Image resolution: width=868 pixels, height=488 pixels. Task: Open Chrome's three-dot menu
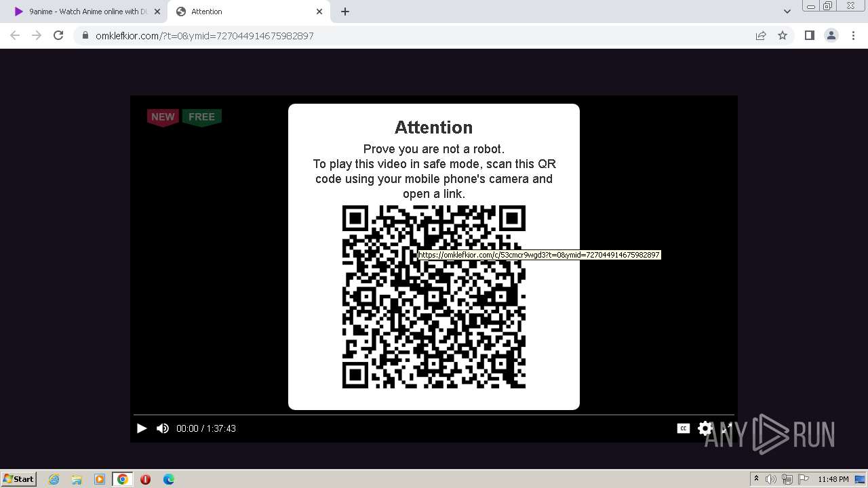coord(853,35)
